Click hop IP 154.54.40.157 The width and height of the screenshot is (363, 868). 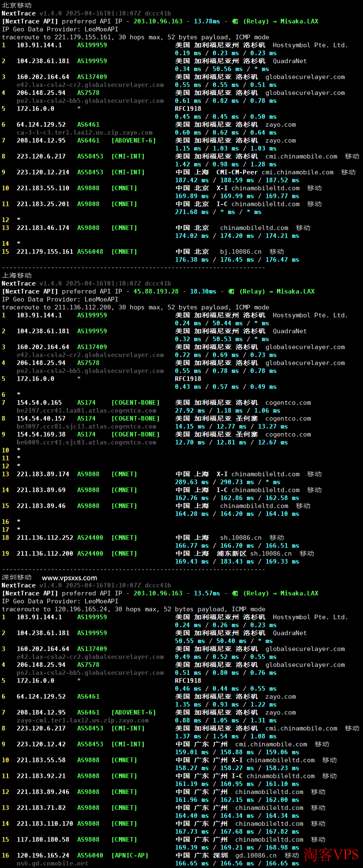(41, 418)
